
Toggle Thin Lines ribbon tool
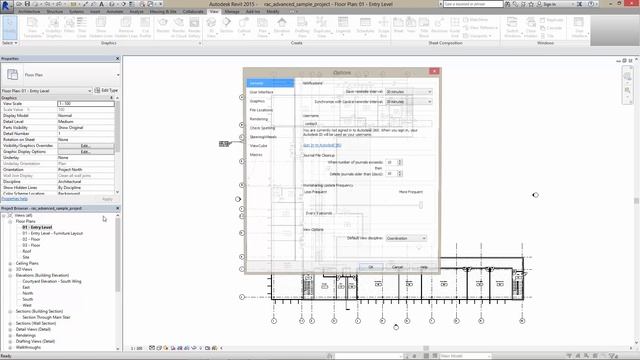82,27
